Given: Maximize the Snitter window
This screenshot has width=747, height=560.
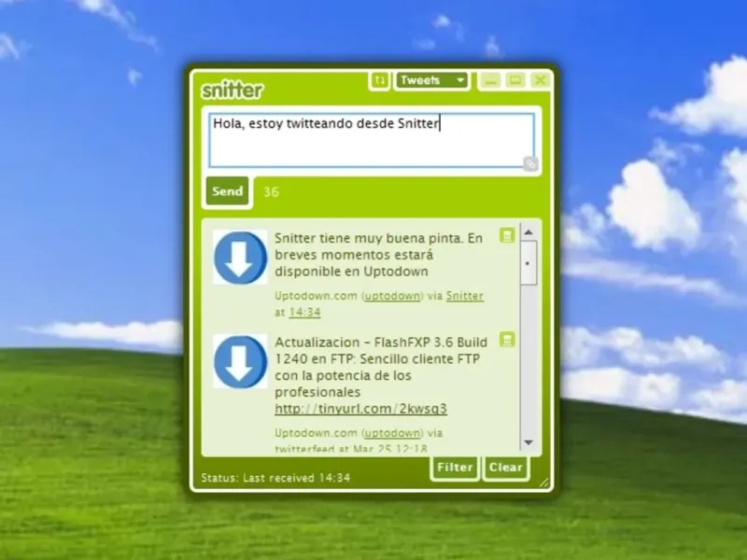Looking at the screenshot, I should pyautogui.click(x=515, y=80).
